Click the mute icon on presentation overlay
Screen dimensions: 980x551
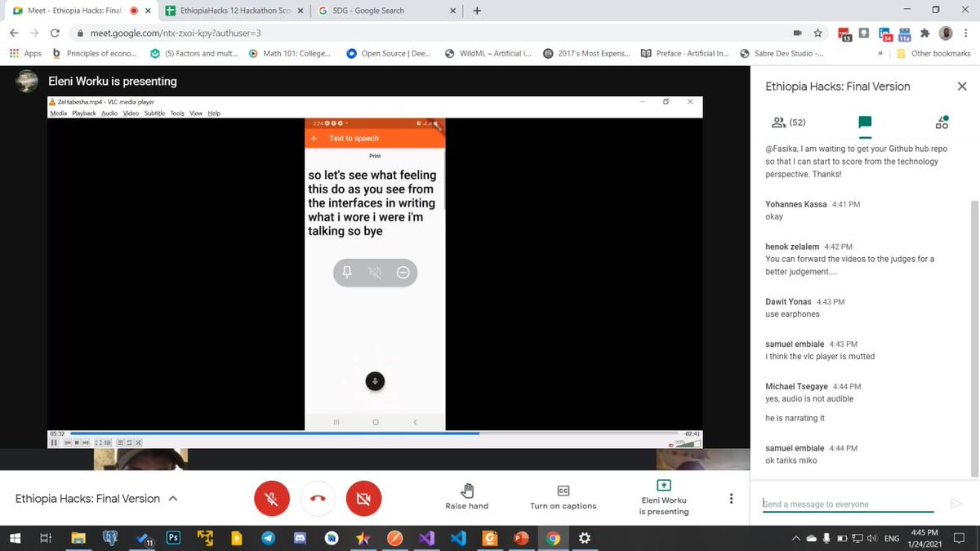pos(375,273)
